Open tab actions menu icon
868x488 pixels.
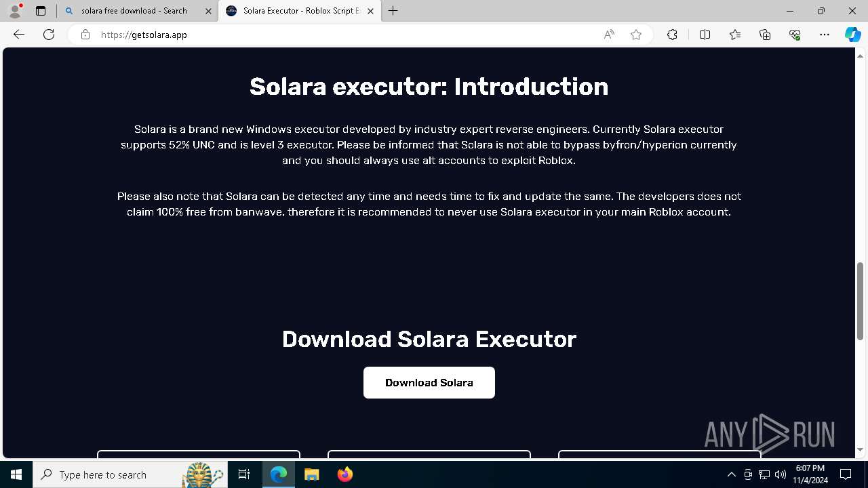click(x=41, y=11)
